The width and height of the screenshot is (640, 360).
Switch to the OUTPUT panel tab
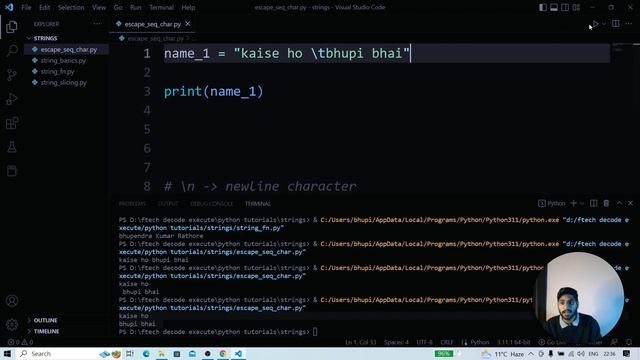tap(168, 204)
